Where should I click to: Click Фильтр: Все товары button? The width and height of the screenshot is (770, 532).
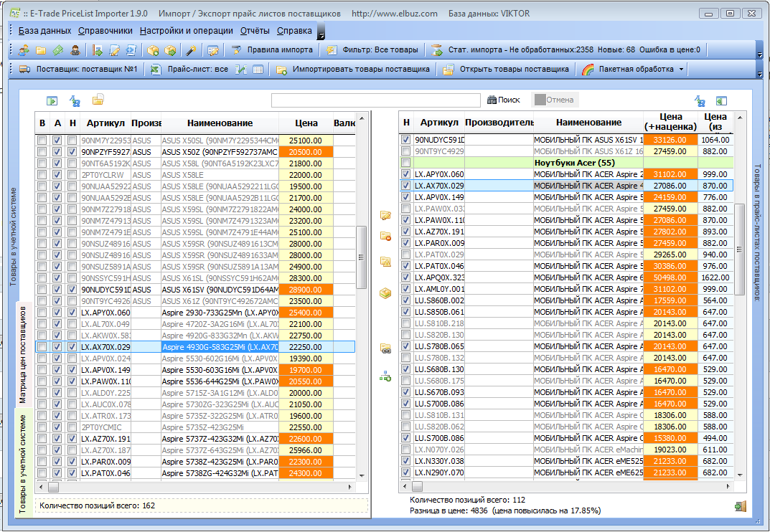(373, 50)
